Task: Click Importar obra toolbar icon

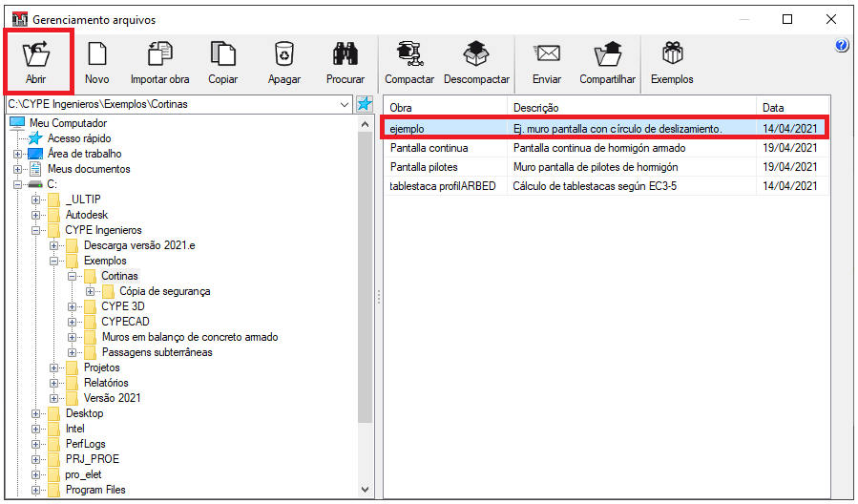Action: [159, 62]
